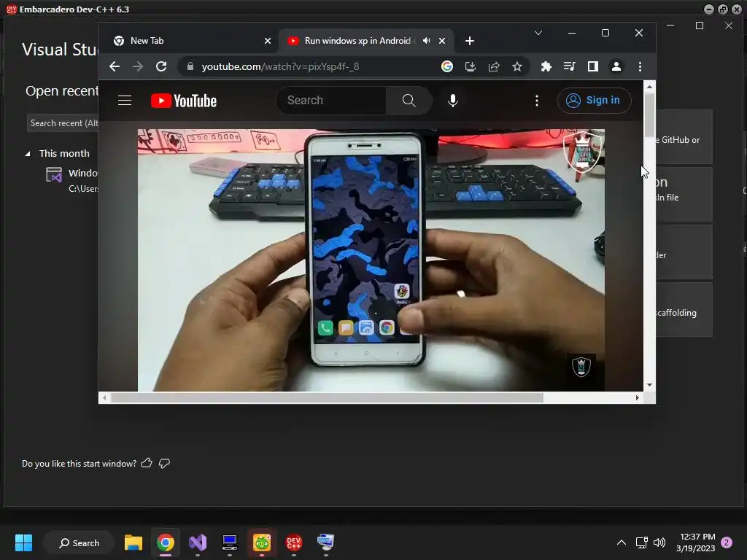Switch to Chrome from the taskbar
The image size is (747, 560).
click(x=166, y=542)
